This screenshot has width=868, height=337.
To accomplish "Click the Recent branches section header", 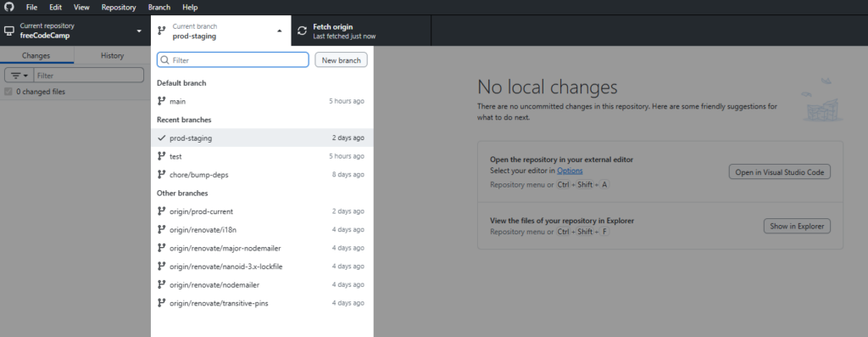I will point(184,120).
